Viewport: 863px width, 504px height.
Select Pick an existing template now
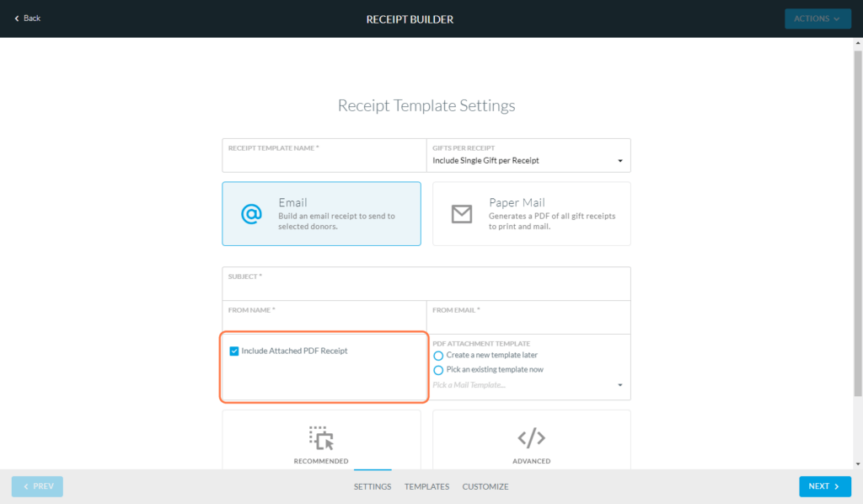click(437, 369)
